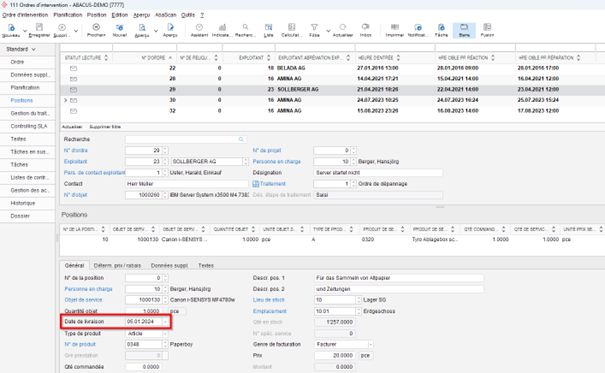
Task: Click Supprimer filtre below the table
Action: point(105,127)
